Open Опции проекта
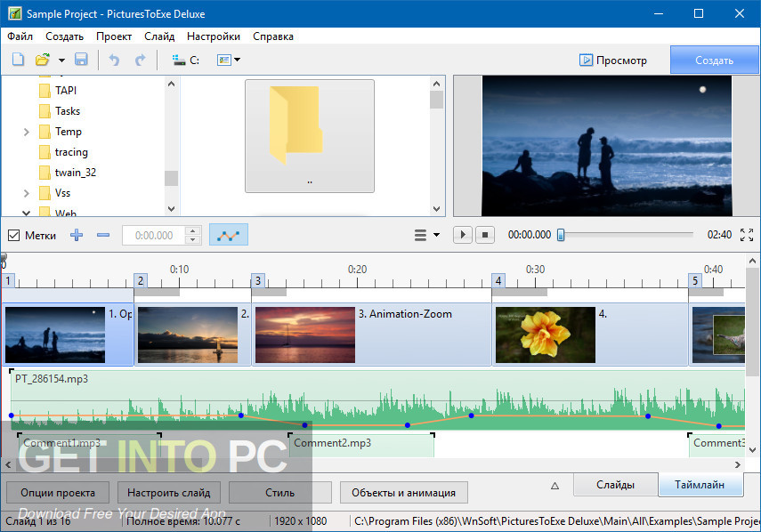 pos(58,493)
